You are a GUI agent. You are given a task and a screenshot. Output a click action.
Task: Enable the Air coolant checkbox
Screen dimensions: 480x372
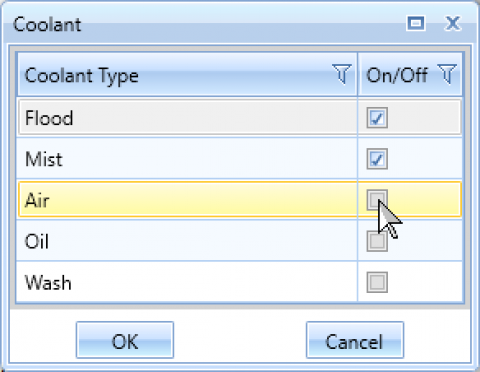[377, 200]
